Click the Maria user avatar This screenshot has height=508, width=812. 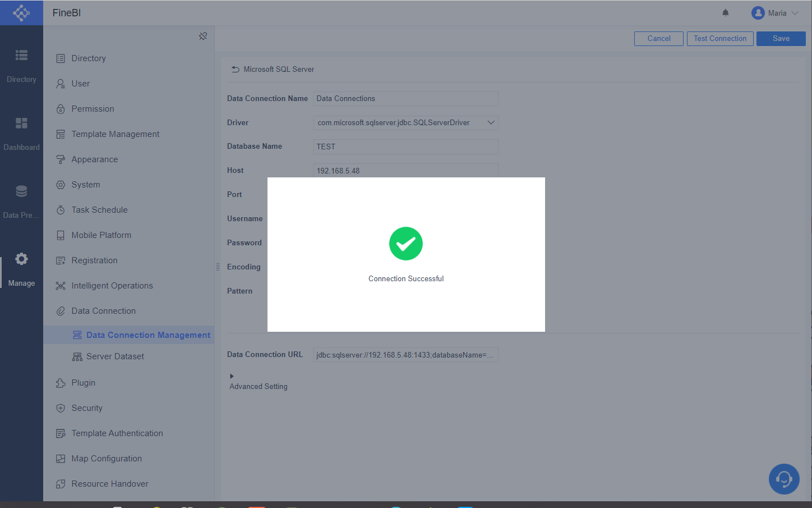tap(758, 13)
